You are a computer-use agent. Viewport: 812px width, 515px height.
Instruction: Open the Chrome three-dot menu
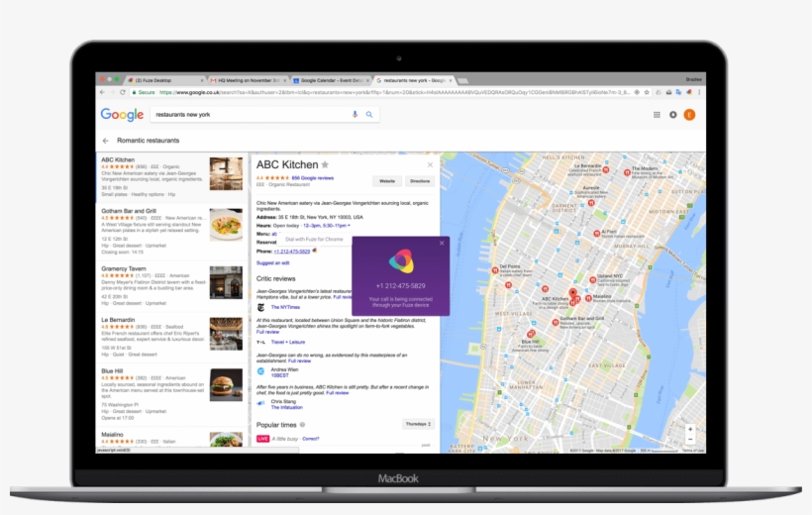point(699,92)
